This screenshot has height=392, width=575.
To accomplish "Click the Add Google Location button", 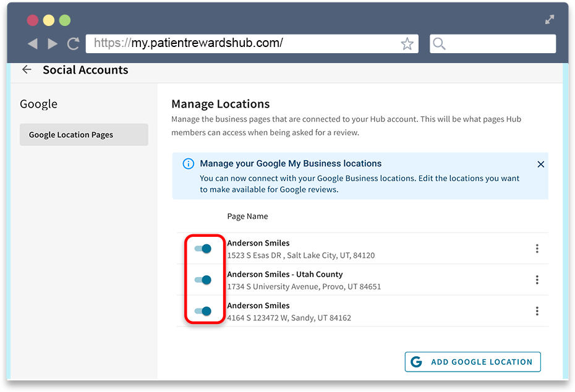I will click(473, 362).
